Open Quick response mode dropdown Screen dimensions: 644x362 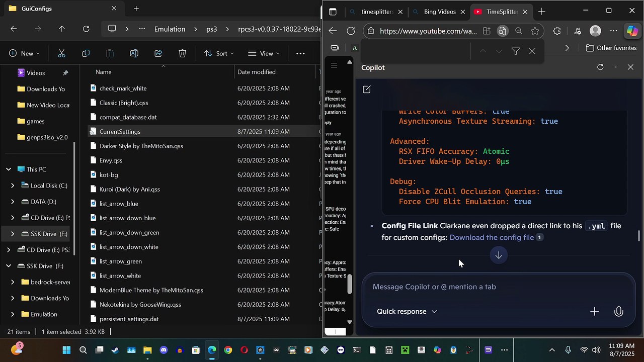[407, 312]
